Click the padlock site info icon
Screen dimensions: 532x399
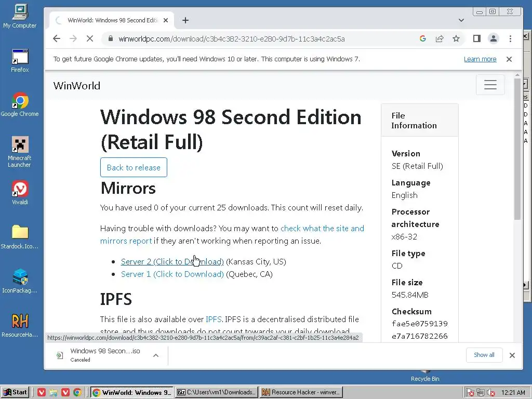pyautogui.click(x=110, y=38)
